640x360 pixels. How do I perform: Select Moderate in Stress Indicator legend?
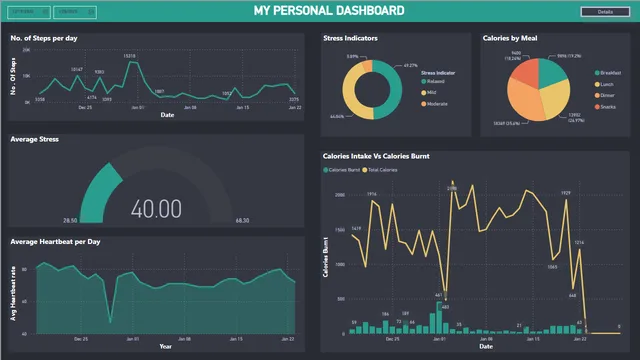[435, 104]
